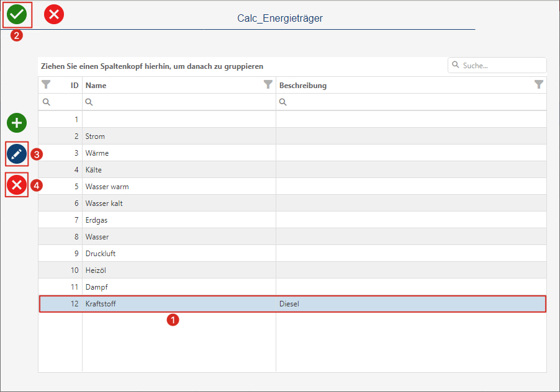Open filter icon in Beschreibung column header

pos(538,84)
